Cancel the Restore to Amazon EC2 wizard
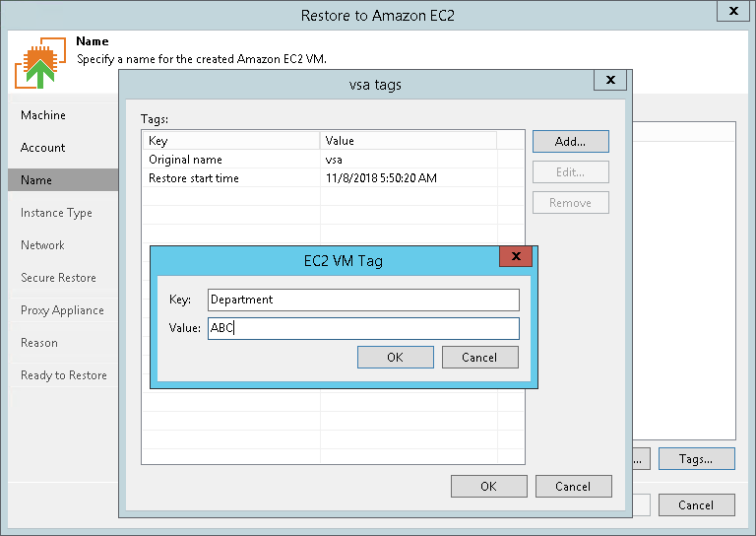Viewport: 756px width, 536px height. (696, 505)
